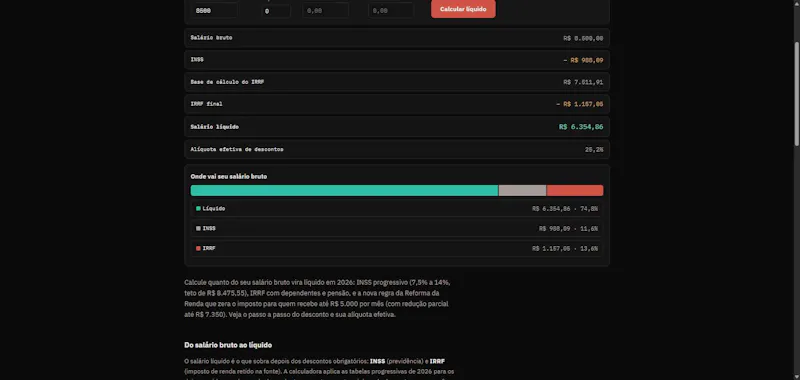Screen dimensions: 800x380
Task: Click the paragraph starting Calcule quanto do seu salário
Action: (x=317, y=298)
